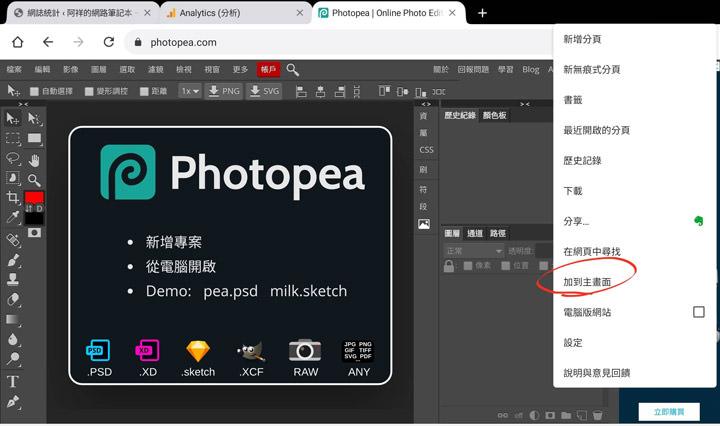
Task: Select the Blur droplet tool
Action: (x=12, y=340)
